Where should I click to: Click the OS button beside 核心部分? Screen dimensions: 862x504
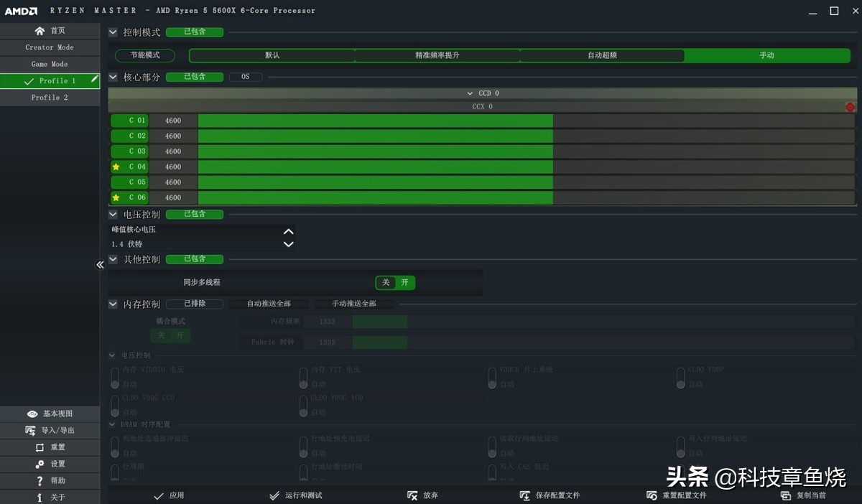coord(246,77)
